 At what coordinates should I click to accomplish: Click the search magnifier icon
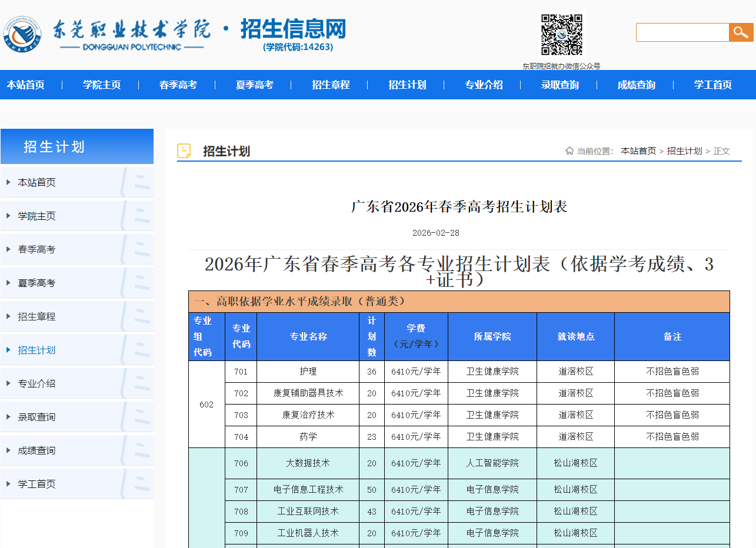[x=741, y=32]
